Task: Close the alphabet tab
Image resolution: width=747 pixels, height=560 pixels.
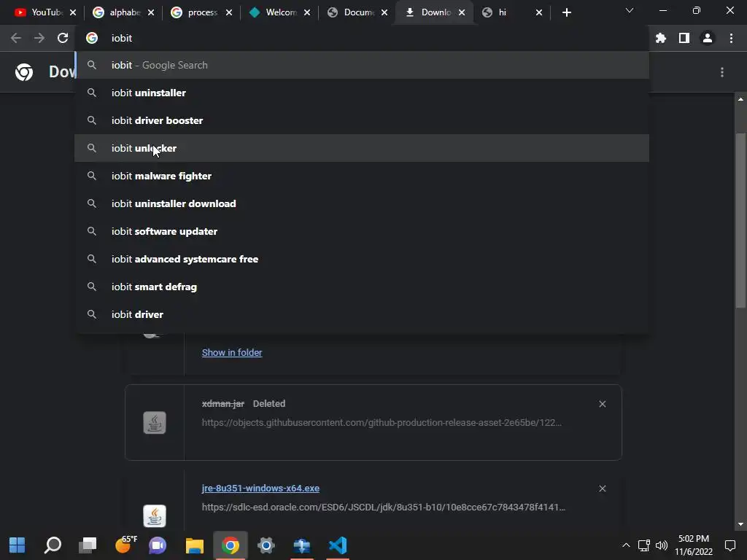Action: click(151, 12)
